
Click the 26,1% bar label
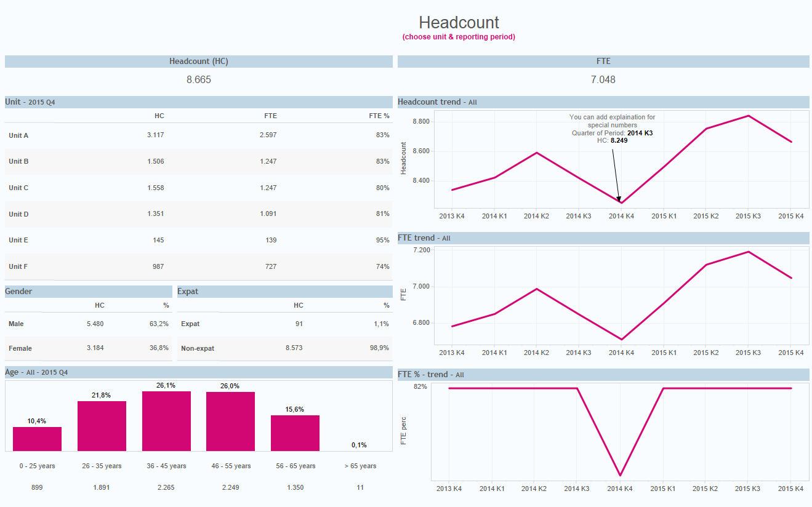point(166,386)
